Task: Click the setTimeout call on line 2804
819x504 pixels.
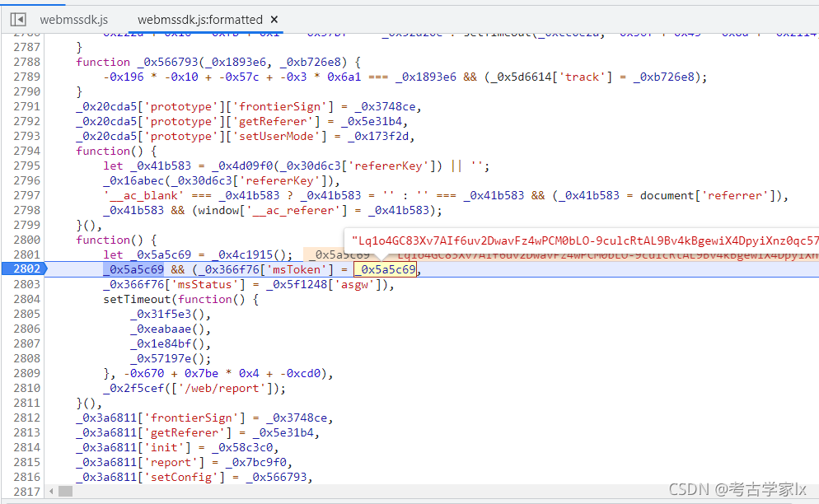Action: 137,299
